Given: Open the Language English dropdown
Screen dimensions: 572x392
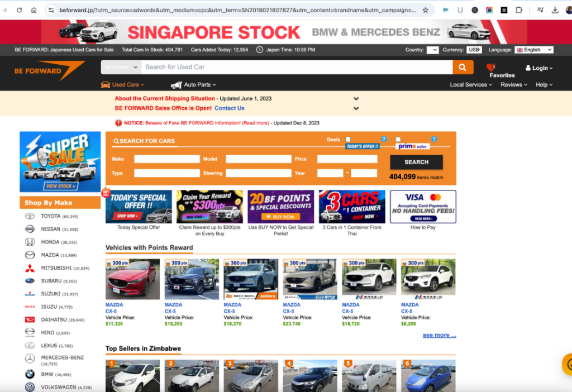Looking at the screenshot, I should click(533, 50).
